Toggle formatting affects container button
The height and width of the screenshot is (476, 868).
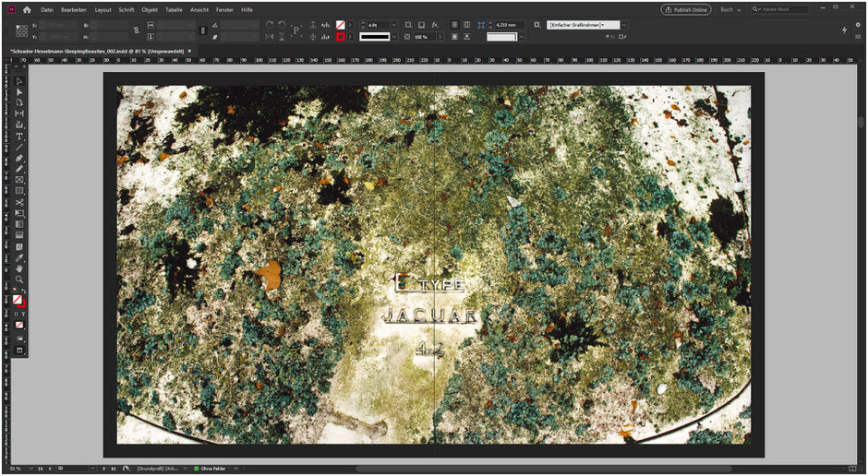(16, 314)
